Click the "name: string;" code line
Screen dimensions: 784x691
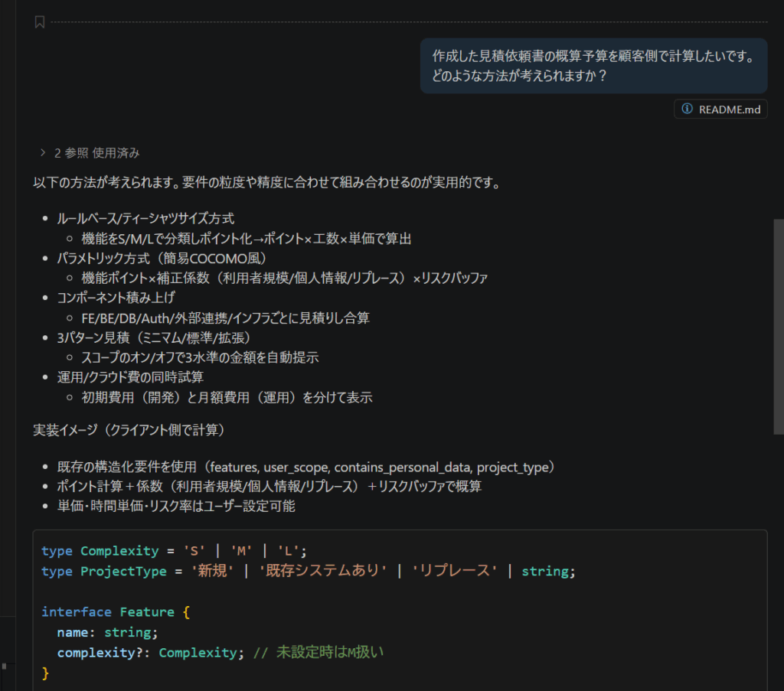(106, 632)
